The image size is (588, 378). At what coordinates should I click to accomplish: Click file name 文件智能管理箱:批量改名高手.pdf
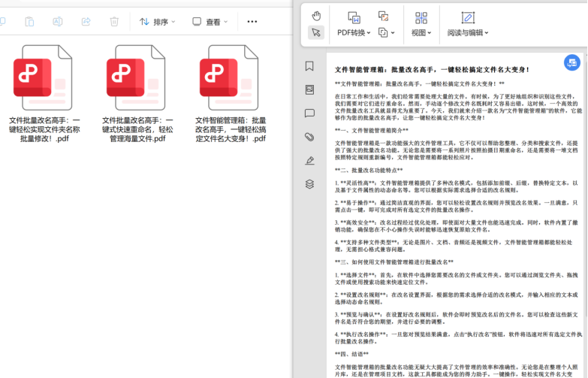click(231, 129)
